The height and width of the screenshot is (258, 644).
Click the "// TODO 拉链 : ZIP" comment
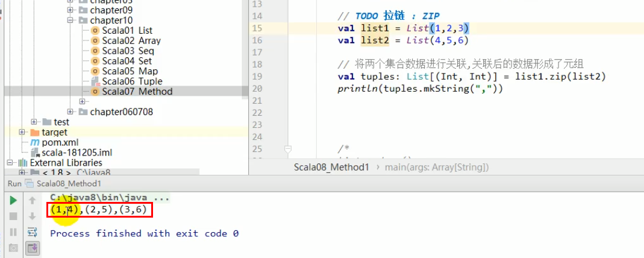tap(389, 16)
